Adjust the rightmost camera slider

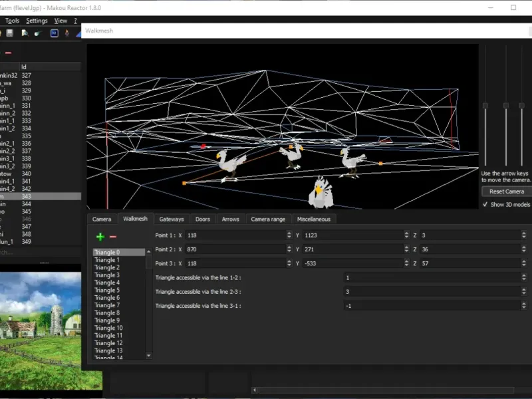coord(521,106)
